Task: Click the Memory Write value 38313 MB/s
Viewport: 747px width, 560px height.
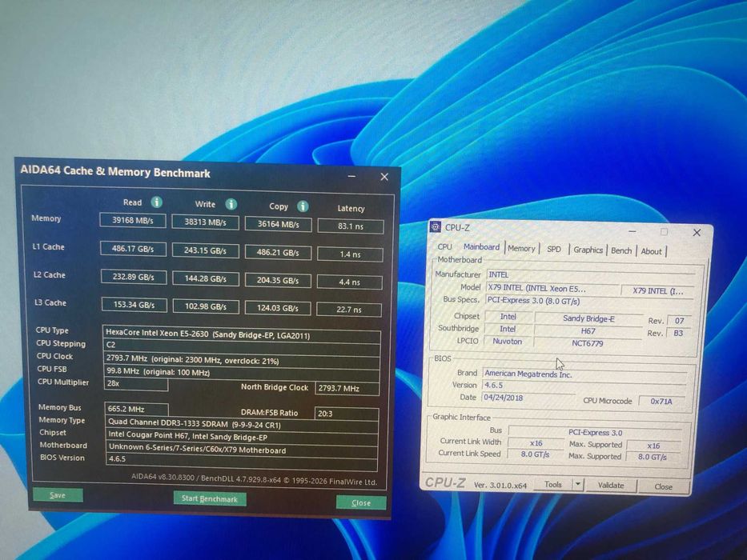Action: click(205, 222)
